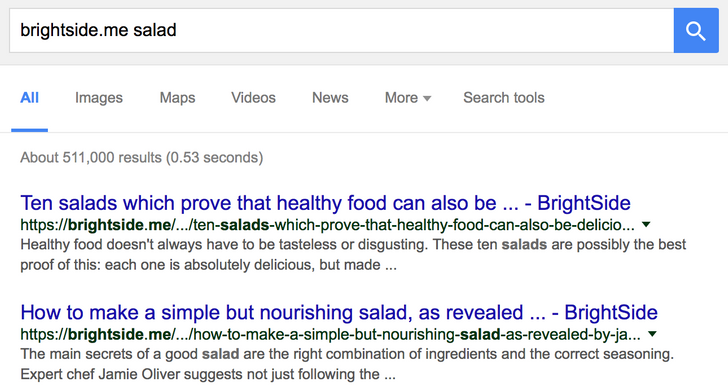Click the green how-to-make-a-simple salad URL
The image size is (728, 388).
(x=330, y=334)
